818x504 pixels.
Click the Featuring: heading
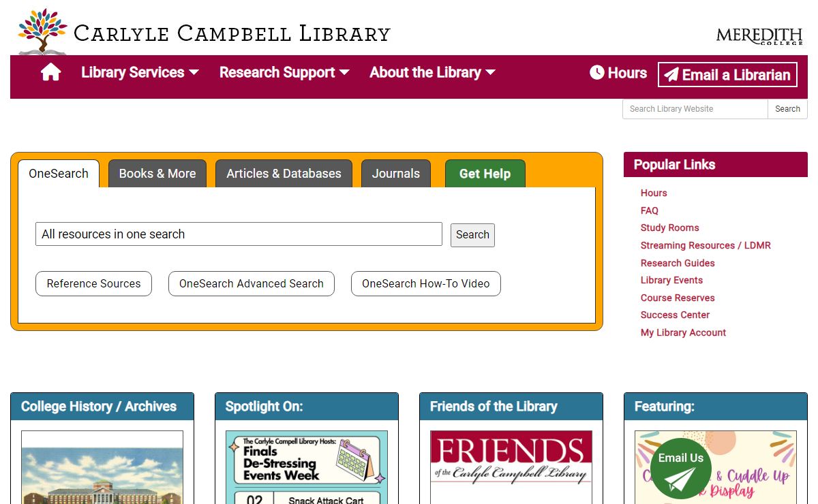[665, 407]
